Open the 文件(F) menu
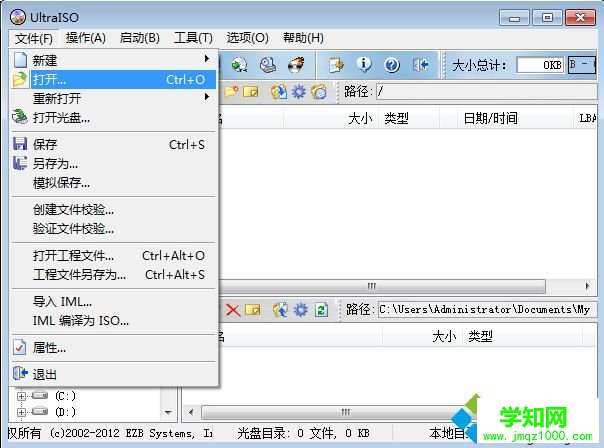This screenshot has width=604, height=448. [34, 38]
